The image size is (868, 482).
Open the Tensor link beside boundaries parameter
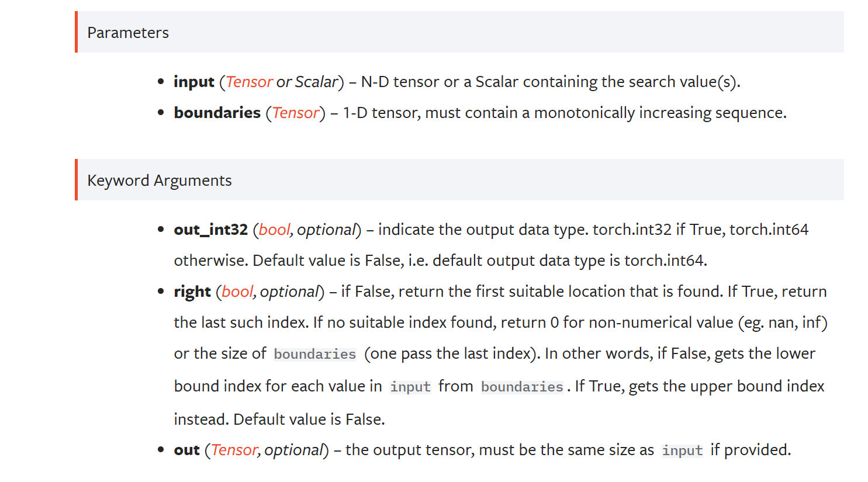296,113
